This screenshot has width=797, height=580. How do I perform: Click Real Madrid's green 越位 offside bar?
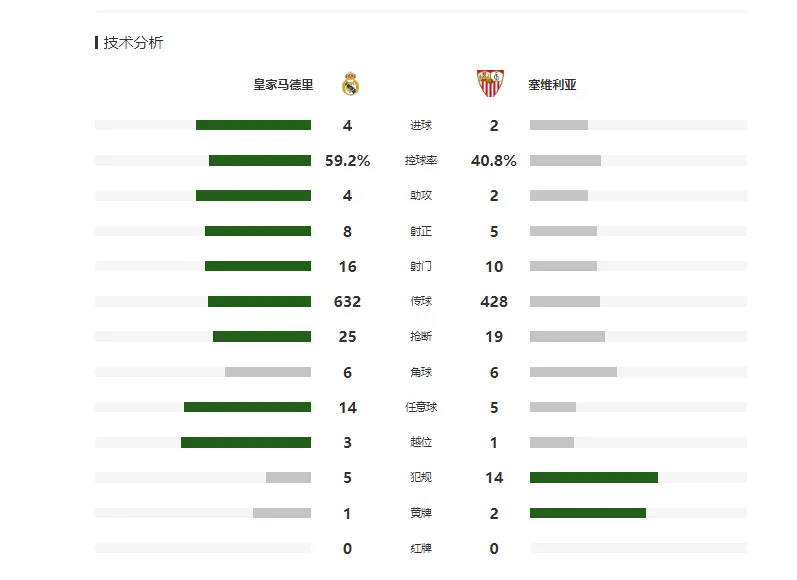(x=246, y=443)
